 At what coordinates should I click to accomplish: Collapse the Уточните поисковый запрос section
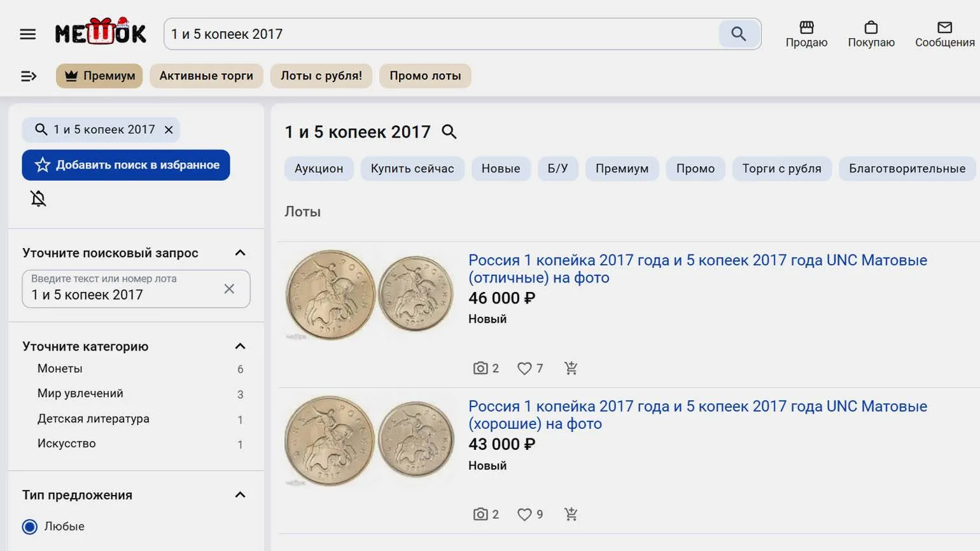click(x=240, y=253)
